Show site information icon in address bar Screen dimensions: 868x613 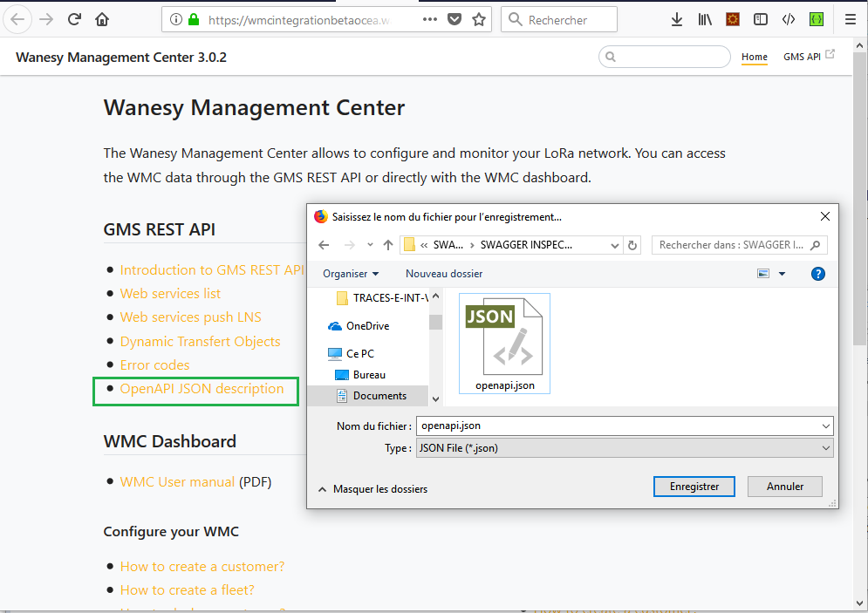pyautogui.click(x=176, y=19)
